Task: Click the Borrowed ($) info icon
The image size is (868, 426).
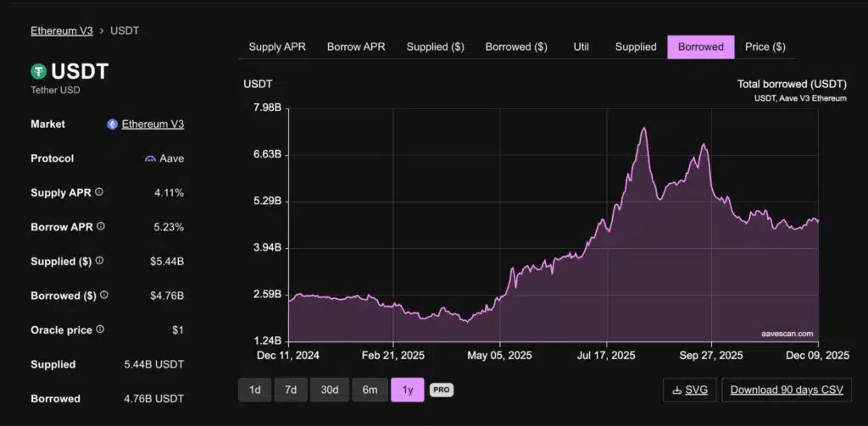Action: pyautogui.click(x=104, y=295)
